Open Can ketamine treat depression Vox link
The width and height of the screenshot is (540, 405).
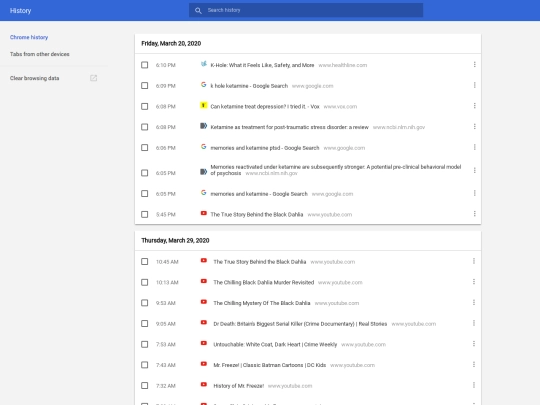pyautogui.click(x=265, y=106)
